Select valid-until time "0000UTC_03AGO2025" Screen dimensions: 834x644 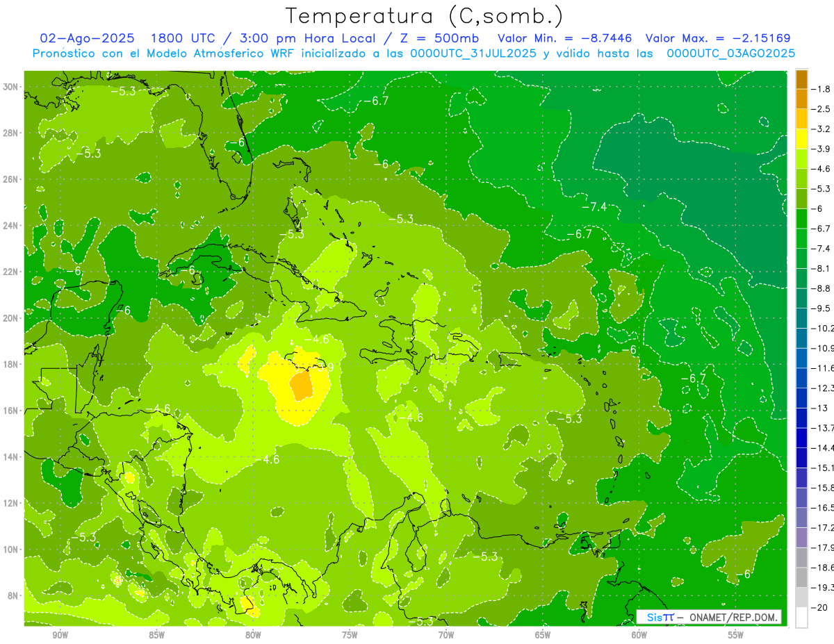(x=730, y=53)
